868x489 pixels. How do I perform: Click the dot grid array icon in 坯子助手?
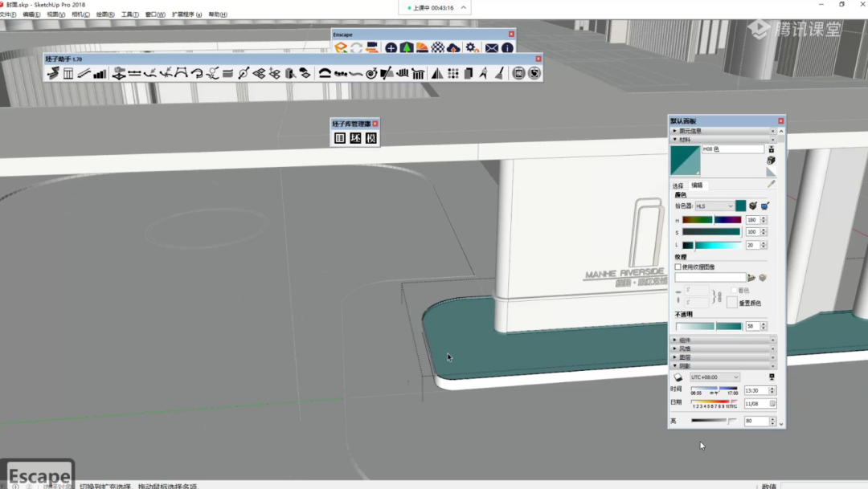click(x=452, y=73)
